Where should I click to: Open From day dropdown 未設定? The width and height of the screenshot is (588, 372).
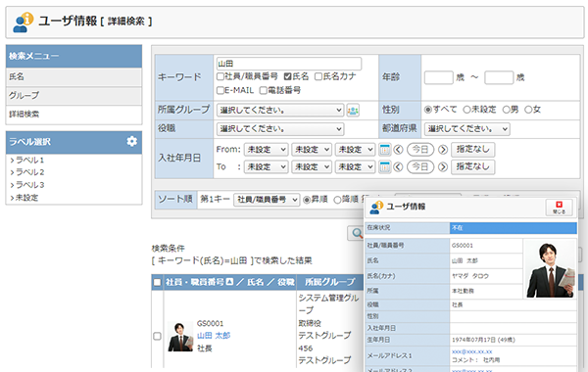(355, 150)
